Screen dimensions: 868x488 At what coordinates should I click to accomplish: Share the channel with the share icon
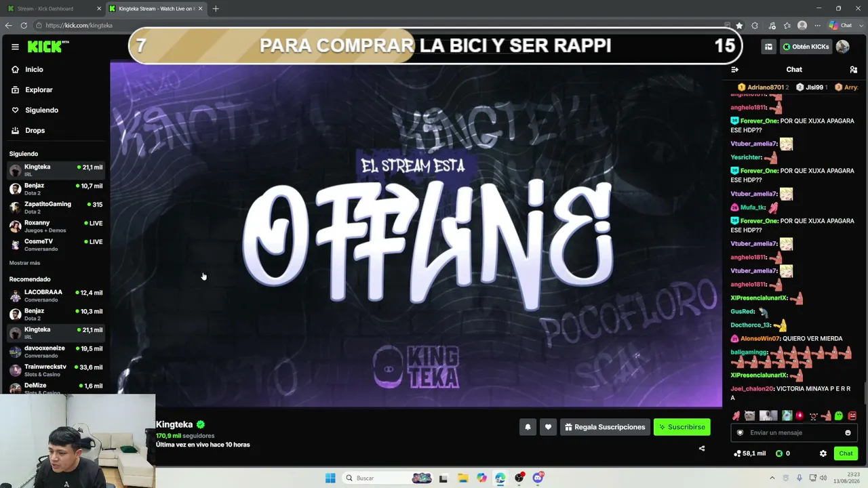pos(702,448)
